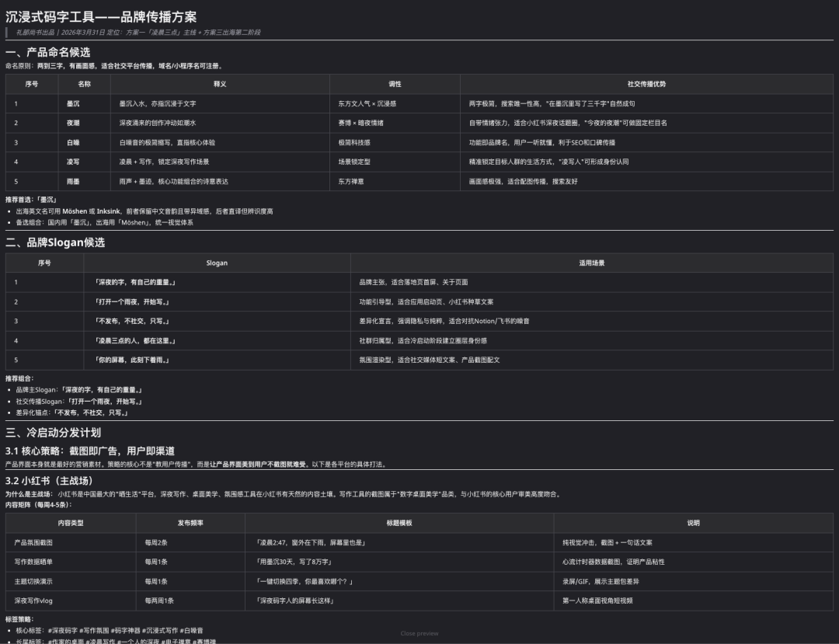Click the 3.1 核心策略 subheading

click(x=90, y=451)
